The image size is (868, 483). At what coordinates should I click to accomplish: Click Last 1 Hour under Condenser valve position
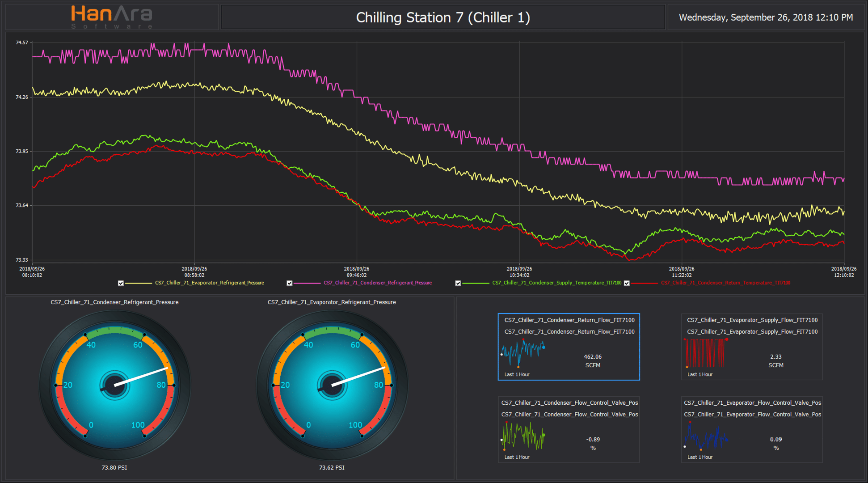tap(517, 457)
